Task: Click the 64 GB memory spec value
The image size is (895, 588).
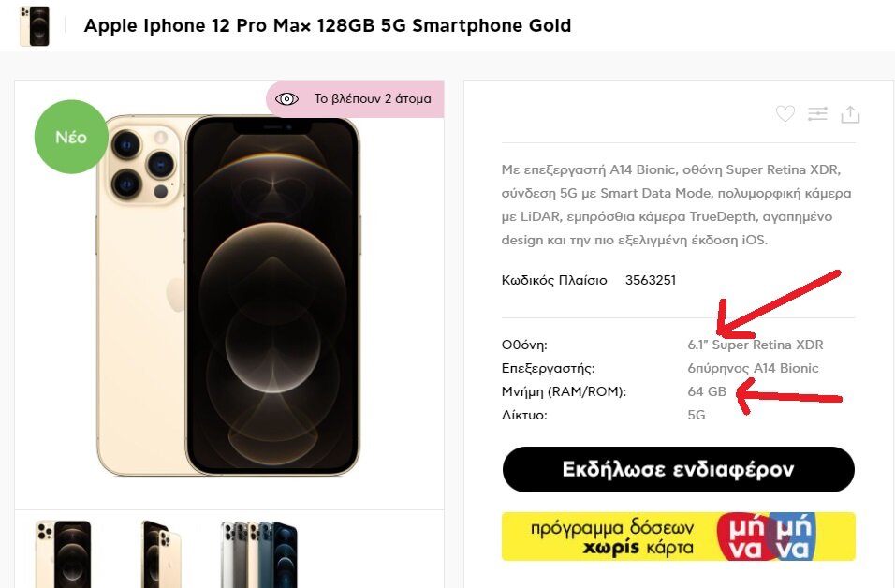Action: 707,391
